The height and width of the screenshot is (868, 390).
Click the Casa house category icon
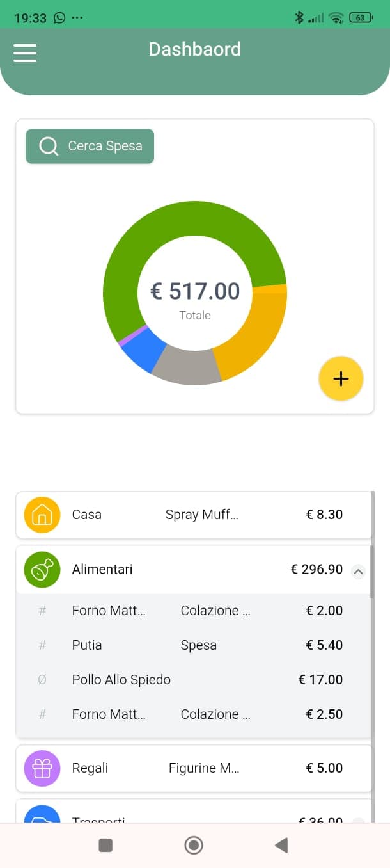[x=42, y=515]
